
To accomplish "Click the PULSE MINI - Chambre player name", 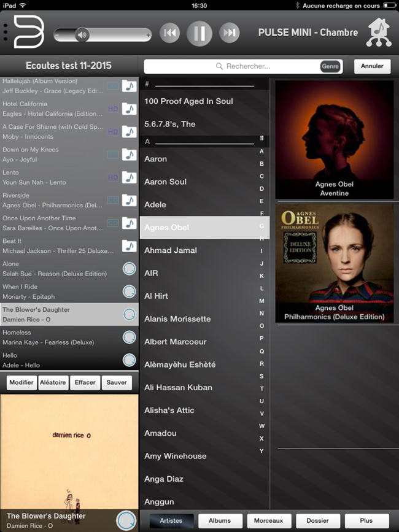I will pos(308,33).
